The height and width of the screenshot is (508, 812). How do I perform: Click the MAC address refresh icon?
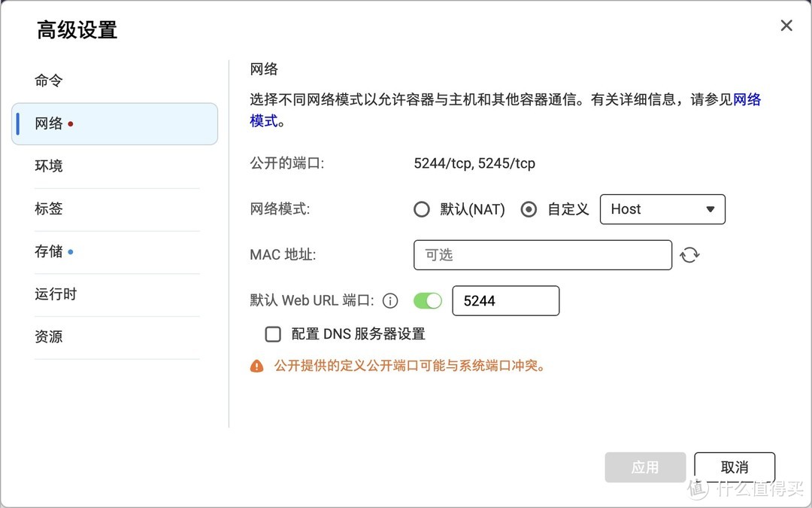(x=689, y=255)
